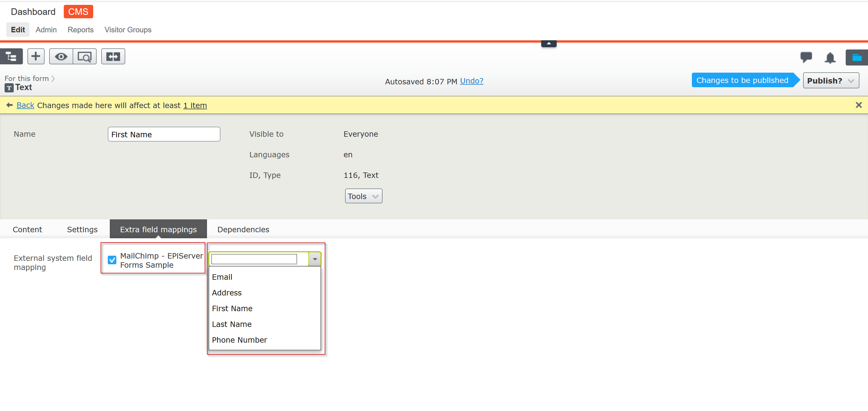
Task: Collapse the top menu arrow handle
Action: (549, 43)
